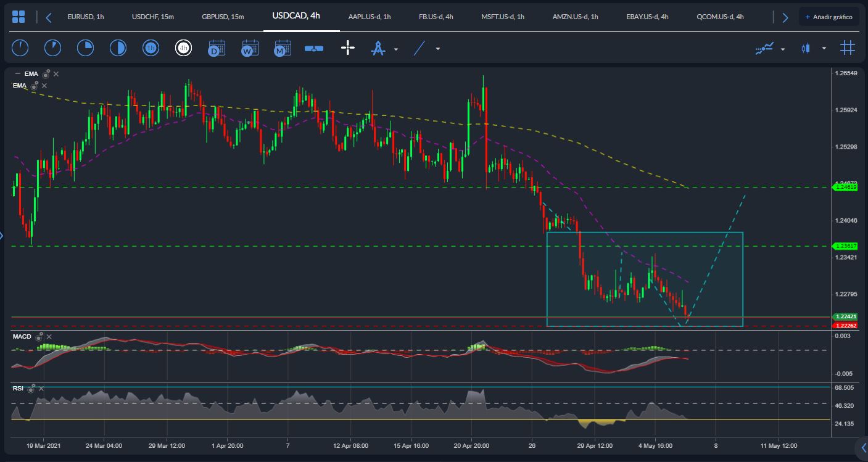Expand the left side panel arrow

click(2, 235)
